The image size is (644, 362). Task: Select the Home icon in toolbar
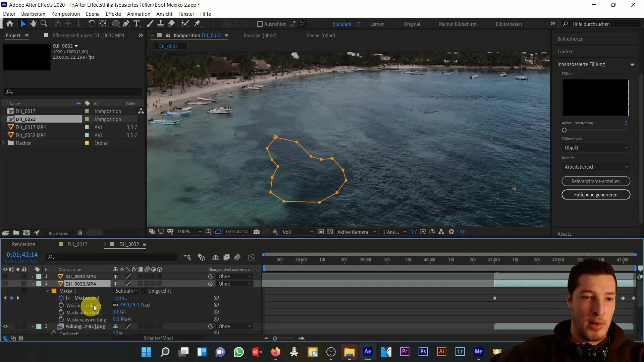click(x=10, y=24)
